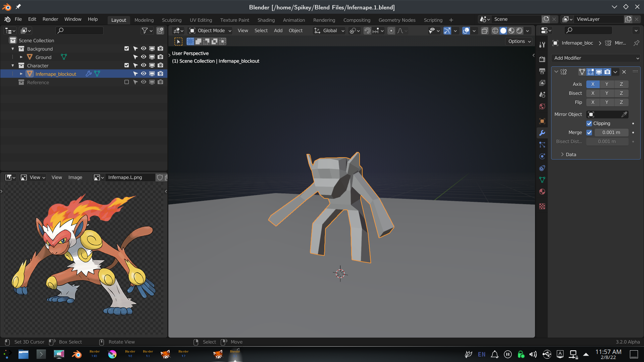The image size is (644, 362).
Task: Hide Infernape_blockout with its eye icon
Action: (x=144, y=74)
